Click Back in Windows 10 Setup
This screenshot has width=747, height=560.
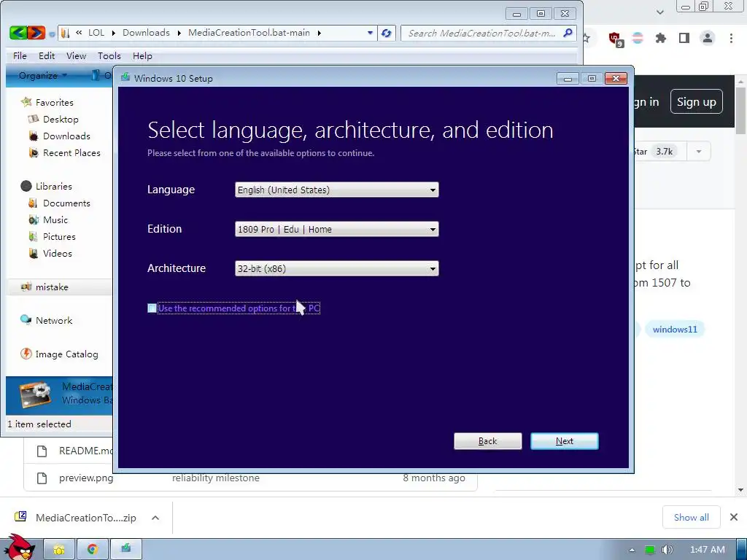(x=488, y=441)
